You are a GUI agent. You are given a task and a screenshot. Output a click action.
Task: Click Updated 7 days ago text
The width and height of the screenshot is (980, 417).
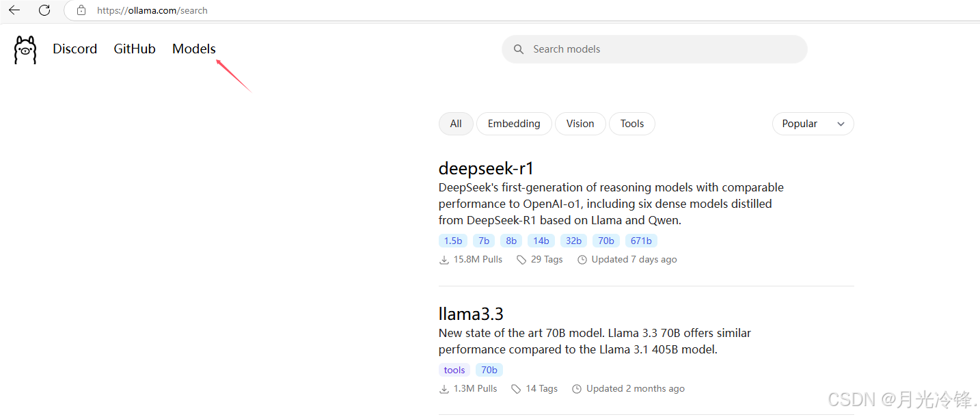(x=634, y=260)
